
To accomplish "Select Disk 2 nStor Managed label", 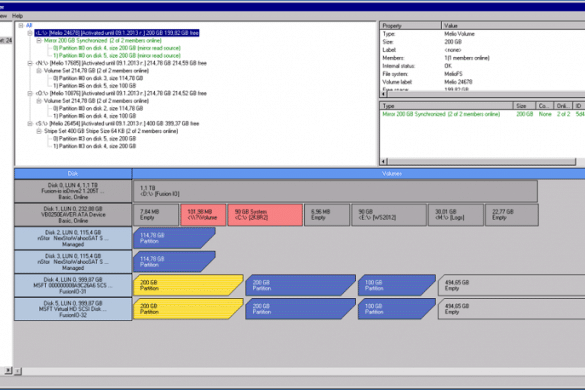I will coord(73,238).
